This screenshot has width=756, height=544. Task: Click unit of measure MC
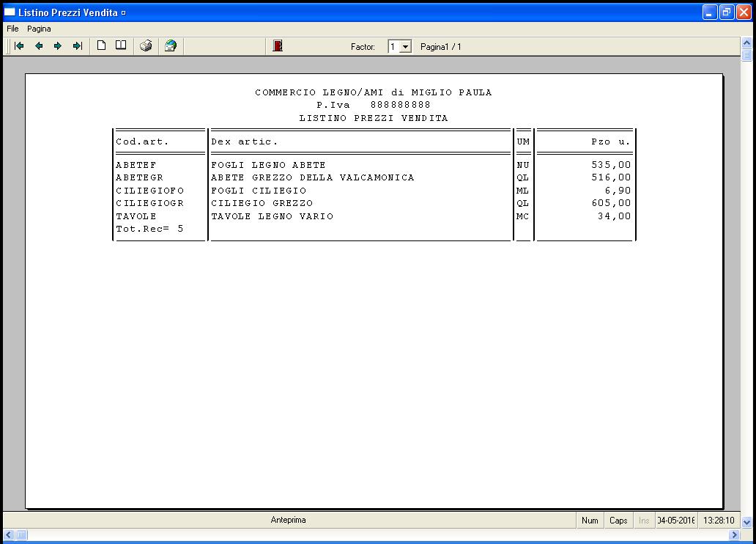coord(523,216)
